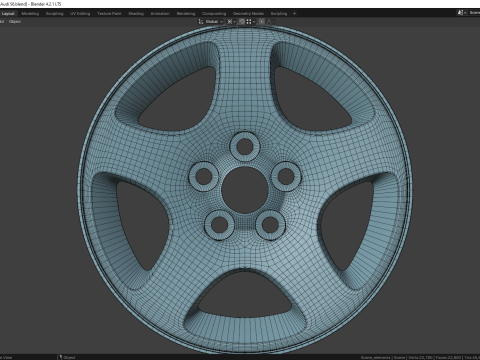Screen dimensions: 480x360
Task: Open the Compositing workspace tab
Action: [214, 14]
